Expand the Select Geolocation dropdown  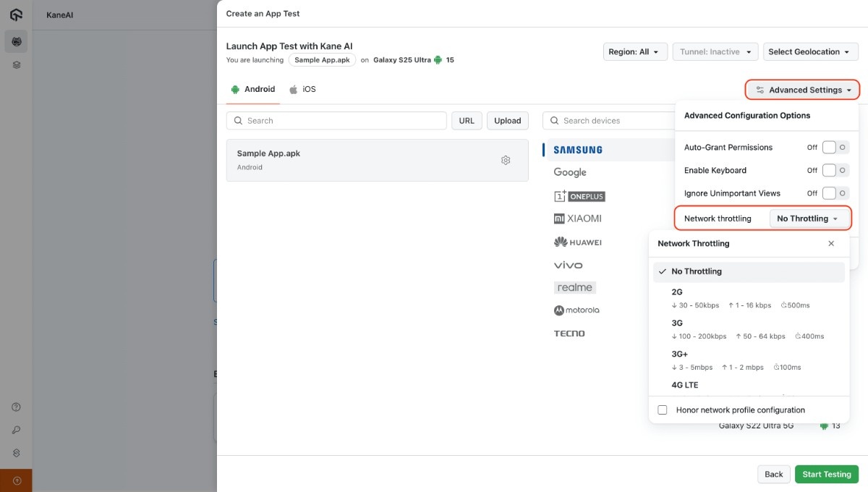click(x=810, y=52)
